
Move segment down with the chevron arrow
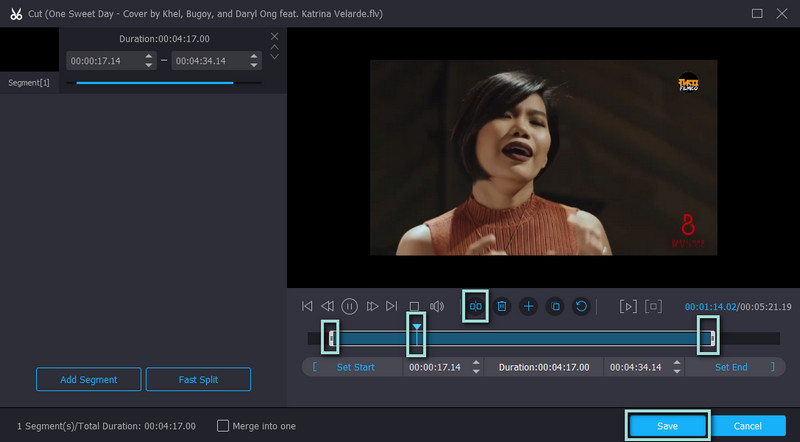coord(275,57)
